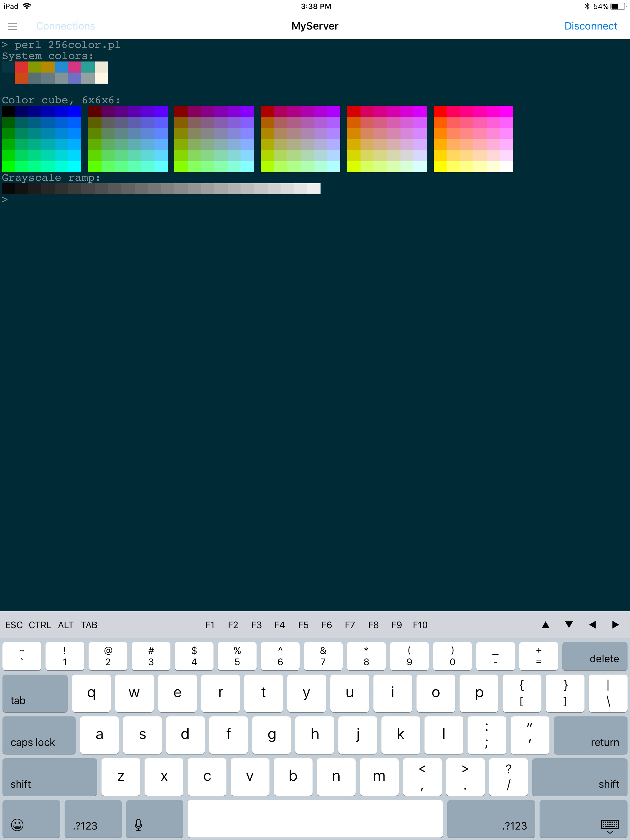630x840 pixels.
Task: Go back to Connections
Action: [65, 26]
